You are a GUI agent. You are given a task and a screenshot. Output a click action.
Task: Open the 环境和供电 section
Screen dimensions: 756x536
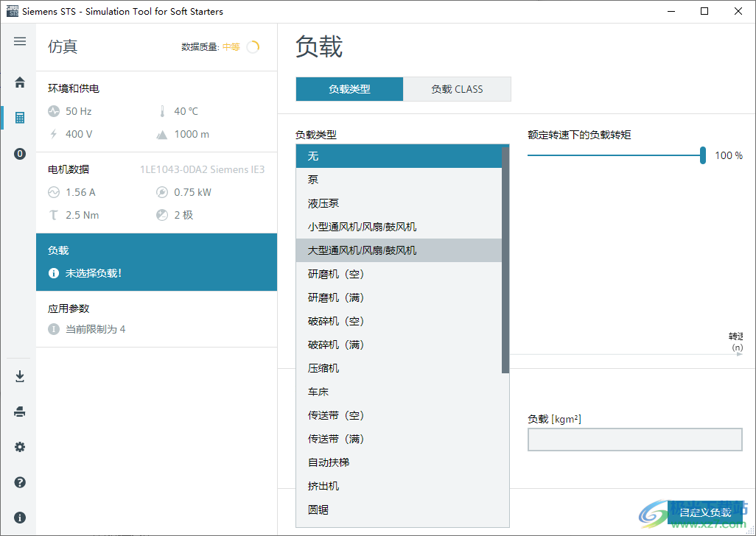pyautogui.click(x=157, y=112)
